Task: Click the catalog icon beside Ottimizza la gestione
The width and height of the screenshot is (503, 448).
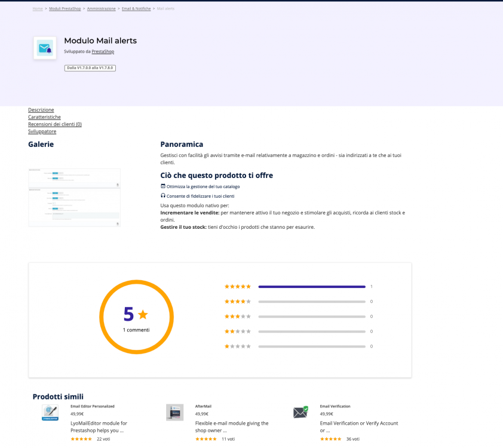Action: [x=163, y=186]
